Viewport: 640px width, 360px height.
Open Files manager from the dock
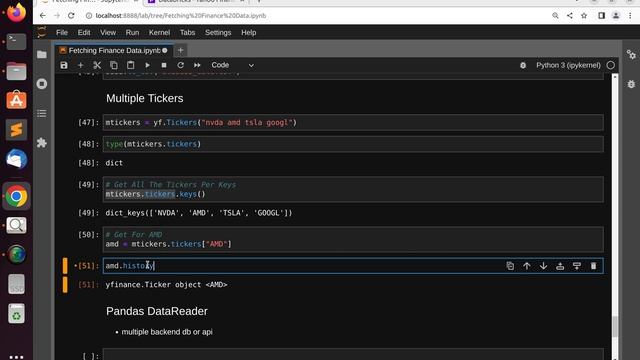click(16, 71)
